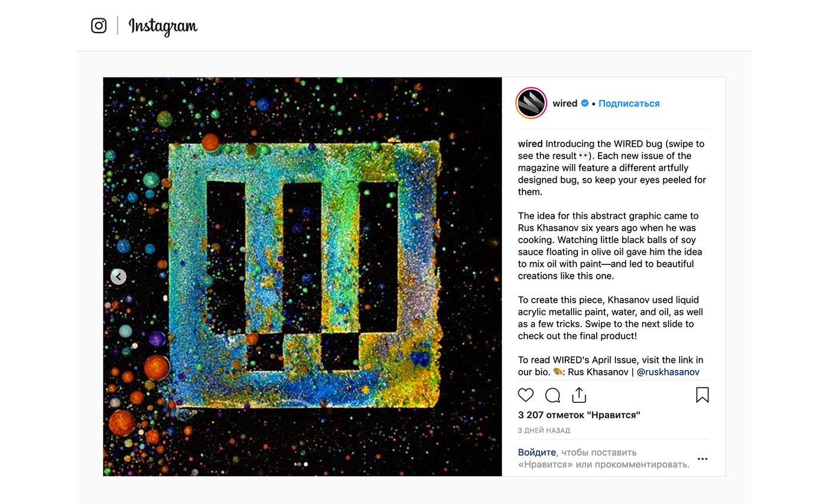Screen dimensions: 828x504
Task: Click the 3 ДНЕЙ НАЗАД timestamp
Action: point(544,431)
